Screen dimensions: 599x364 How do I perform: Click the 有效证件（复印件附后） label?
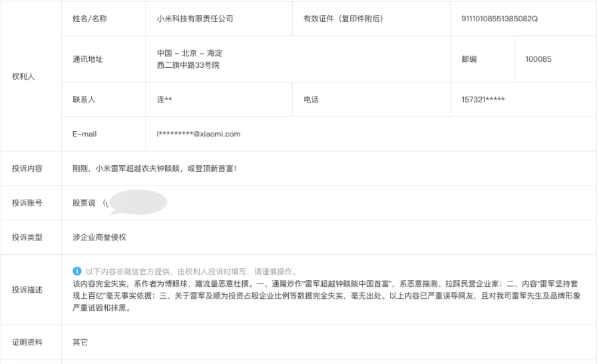pos(343,19)
